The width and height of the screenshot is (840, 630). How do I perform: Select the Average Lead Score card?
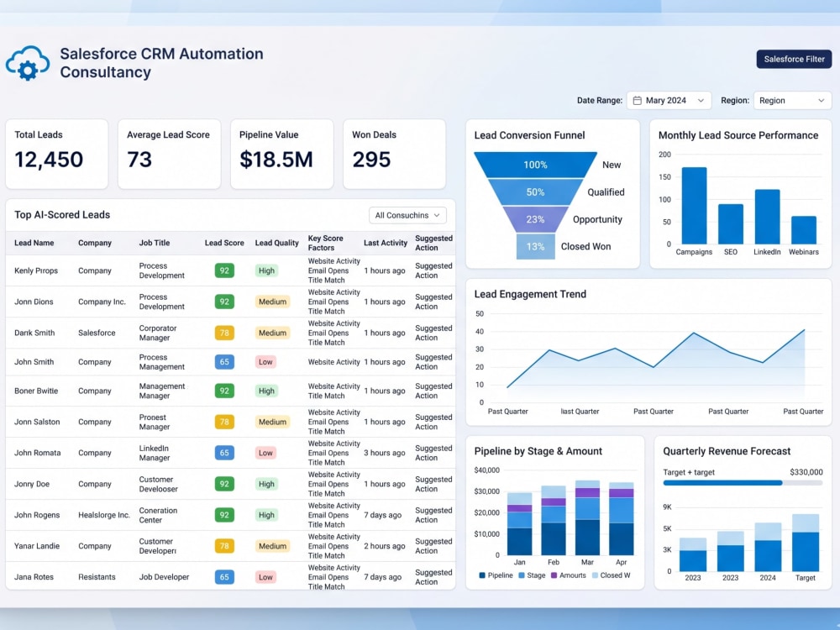point(170,154)
